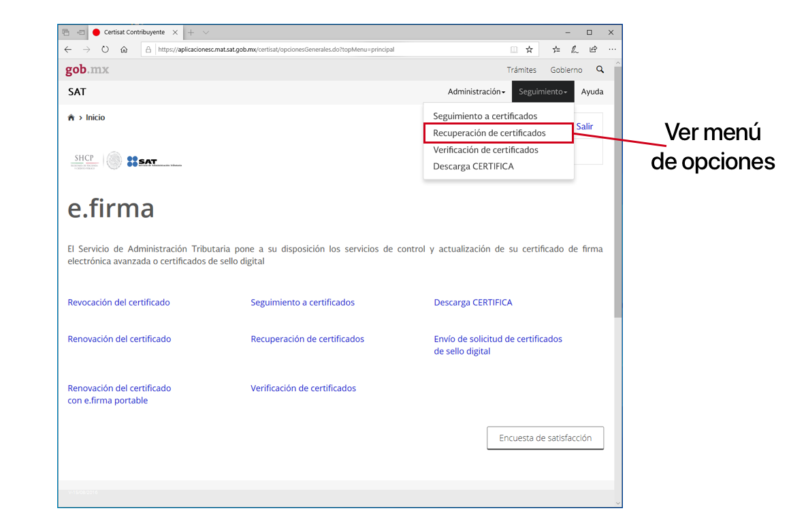Open Seguimiento a certificados body link

click(302, 303)
